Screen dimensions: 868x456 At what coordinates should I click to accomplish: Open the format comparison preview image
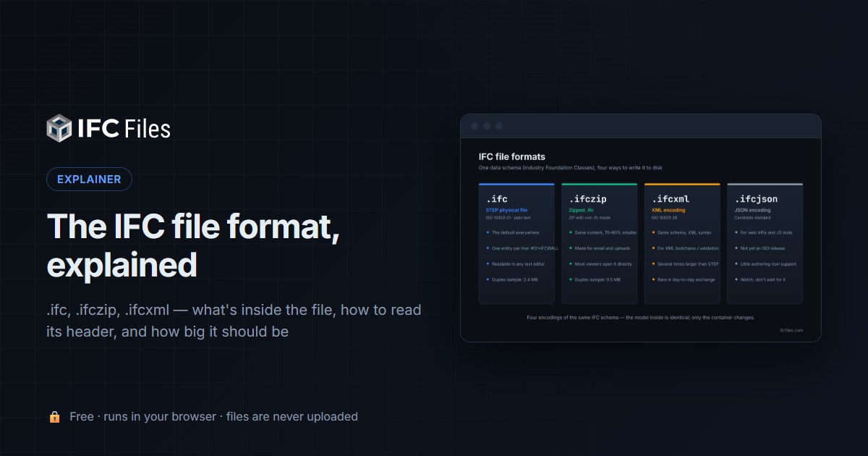click(641, 227)
